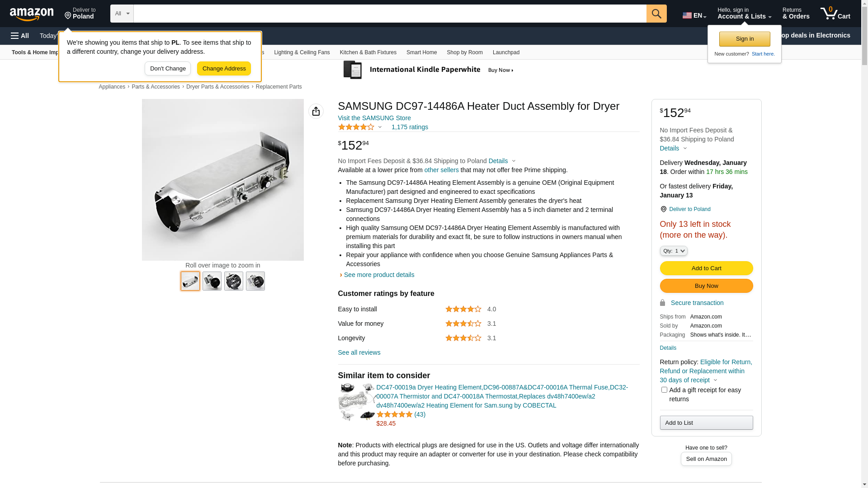This screenshot has height=488, width=868.
Task: Open the Qty quantity dropdown
Action: pyautogui.click(x=673, y=251)
